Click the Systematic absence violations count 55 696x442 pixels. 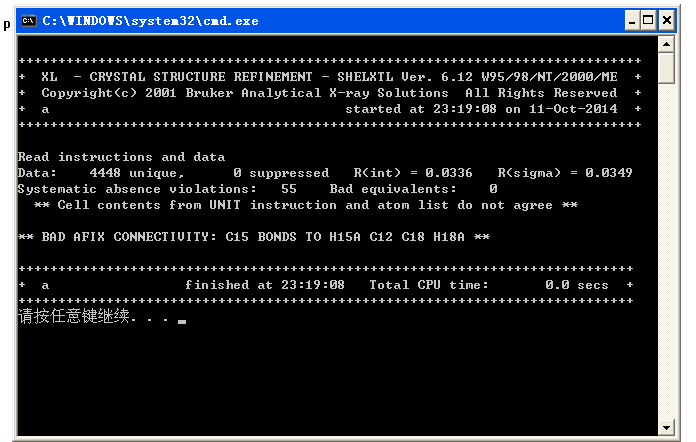pyautogui.click(x=289, y=189)
